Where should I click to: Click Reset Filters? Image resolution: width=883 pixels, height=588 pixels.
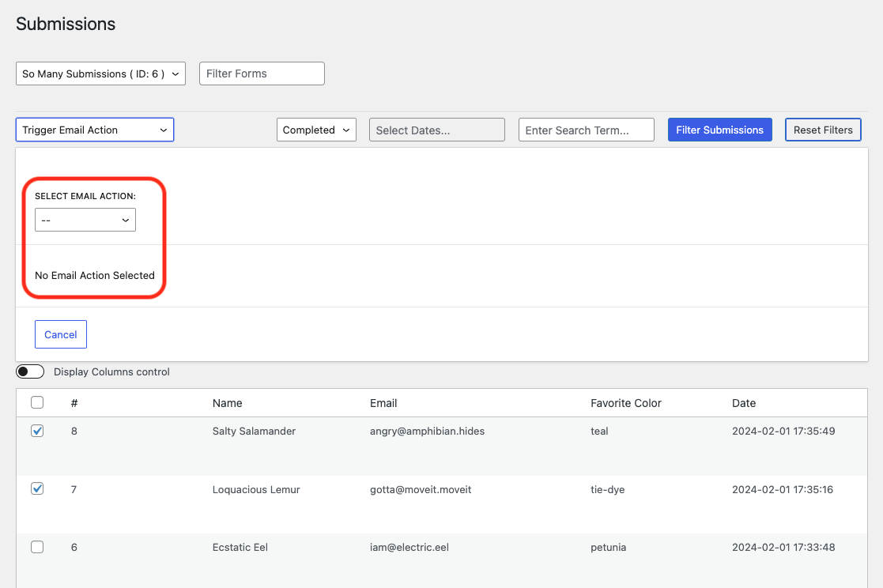pos(823,130)
